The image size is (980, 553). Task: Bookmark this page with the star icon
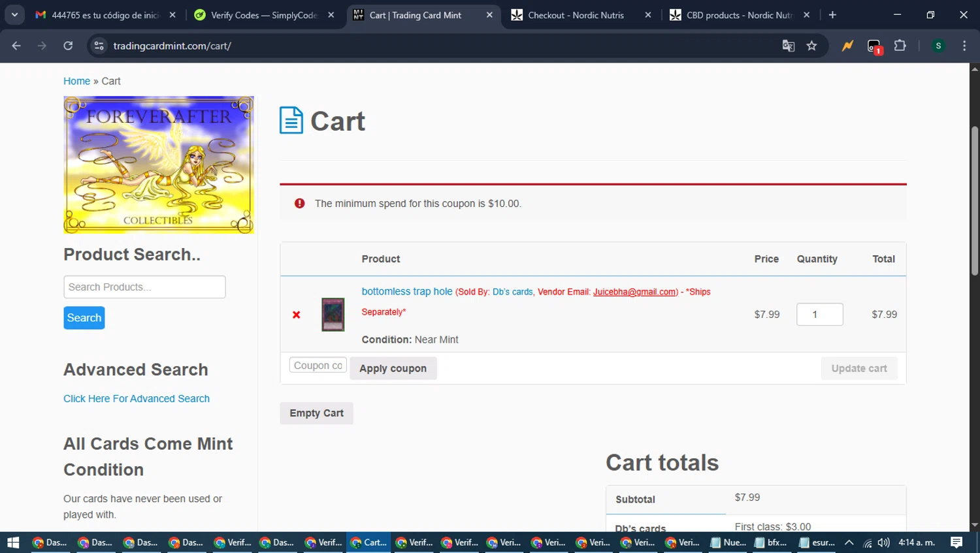point(811,46)
